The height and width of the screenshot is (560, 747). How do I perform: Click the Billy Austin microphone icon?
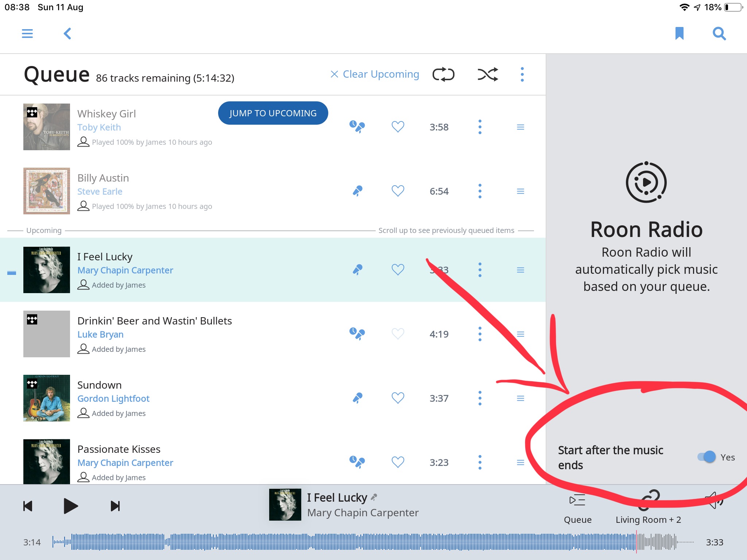(x=357, y=191)
